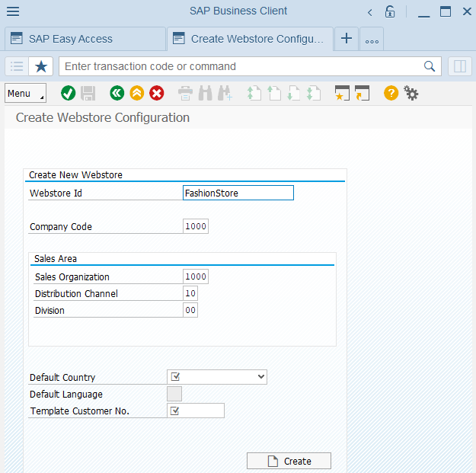Click the Previous Page icon
Viewport: 476px width, 473px height.
[x=274, y=93]
